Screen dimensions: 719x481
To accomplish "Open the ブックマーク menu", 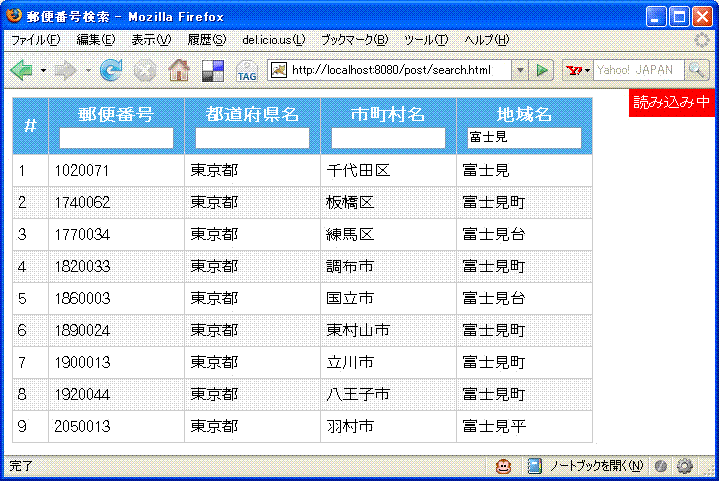I will point(355,40).
